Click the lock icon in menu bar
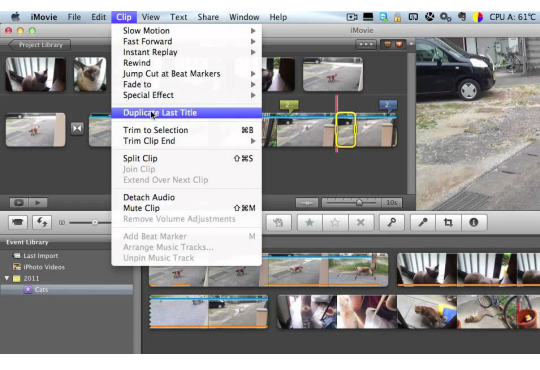 pos(397,17)
